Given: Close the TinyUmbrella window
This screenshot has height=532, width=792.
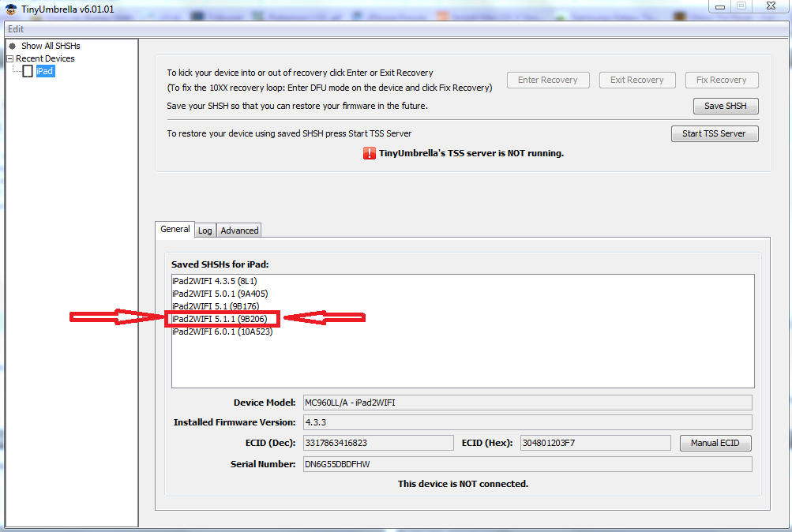Looking at the screenshot, I should (771, 6).
